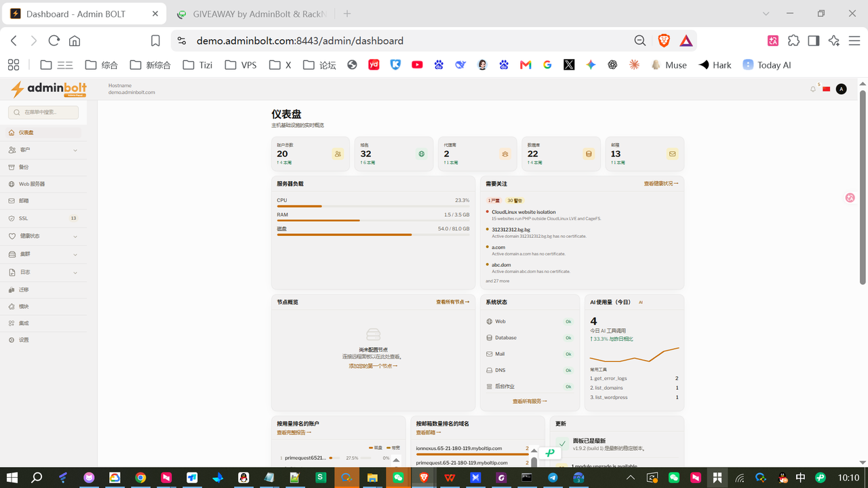This screenshot has height=488, width=868.
Task: Open the VPS bookmarks folder
Action: [241, 65]
